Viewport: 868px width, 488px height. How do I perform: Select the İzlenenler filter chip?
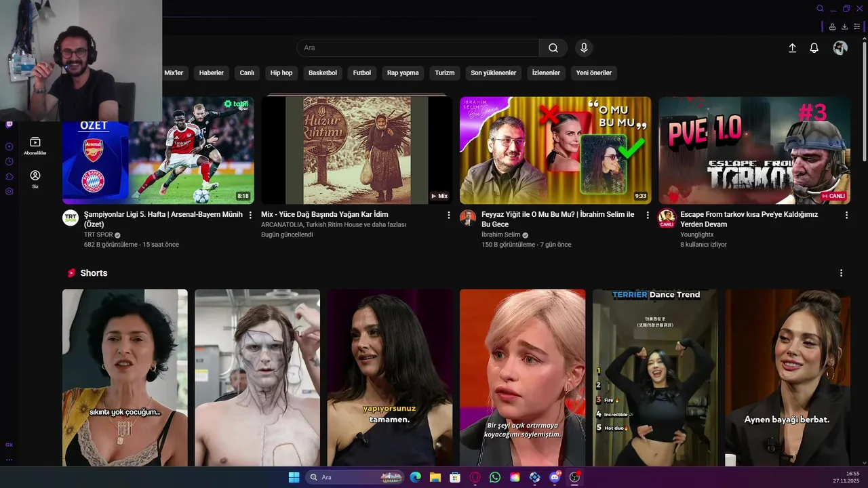click(546, 73)
